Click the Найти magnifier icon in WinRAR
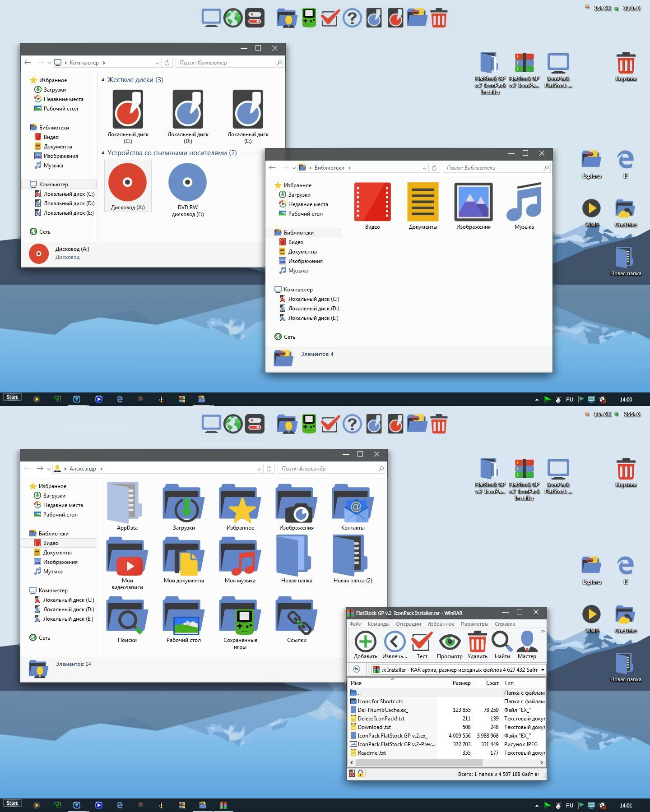Screen dimensions: 650x812 [x=501, y=641]
